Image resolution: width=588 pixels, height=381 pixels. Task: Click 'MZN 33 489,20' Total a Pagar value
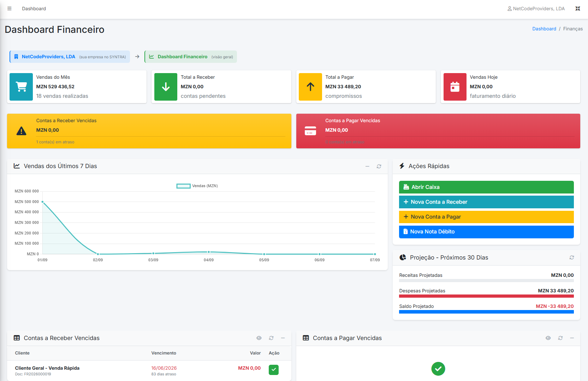(343, 87)
